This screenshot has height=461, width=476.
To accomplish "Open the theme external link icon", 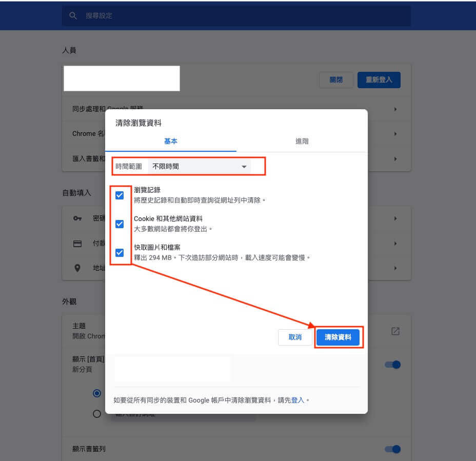I will [x=394, y=332].
